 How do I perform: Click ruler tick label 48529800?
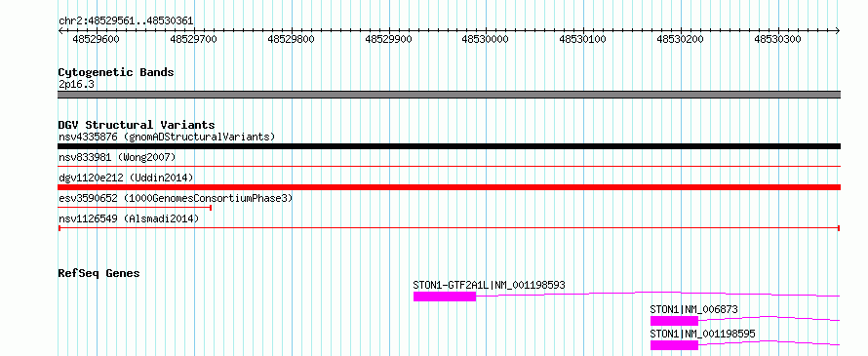292,39
